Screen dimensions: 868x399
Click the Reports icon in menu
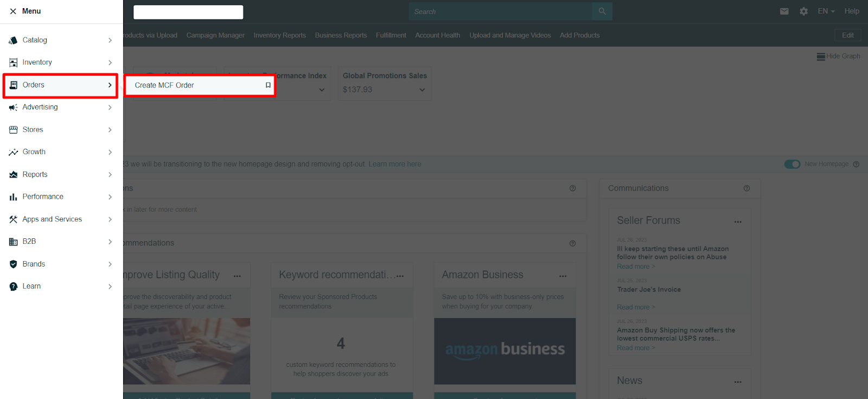[x=13, y=175]
